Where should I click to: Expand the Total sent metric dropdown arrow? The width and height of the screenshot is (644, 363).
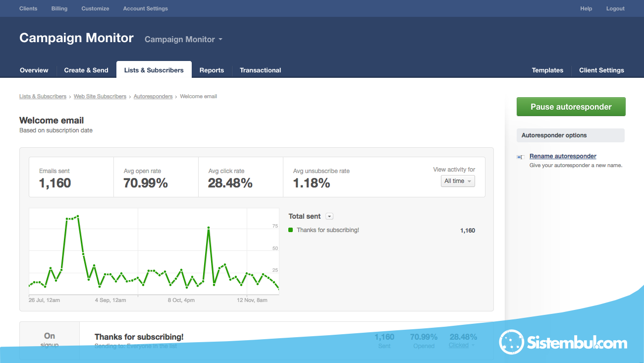329,216
